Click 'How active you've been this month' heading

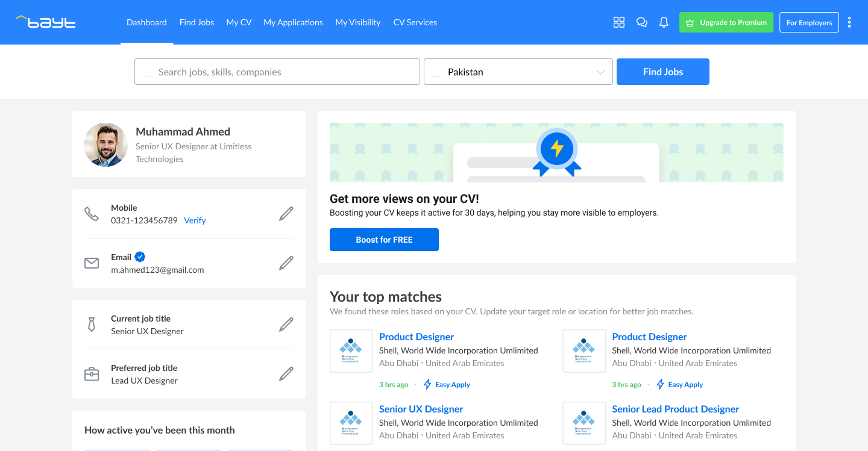160,430
